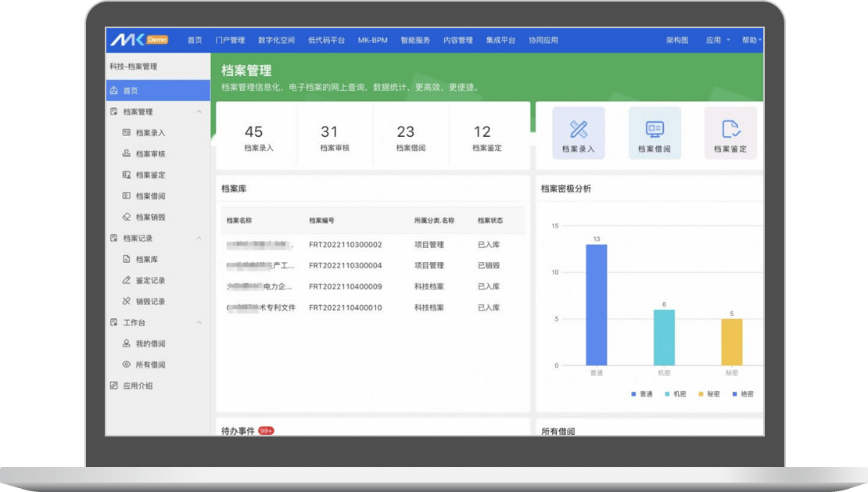The width and height of the screenshot is (868, 492).
Task: Switch to 低代码平台 in the top navigation
Action: click(326, 40)
